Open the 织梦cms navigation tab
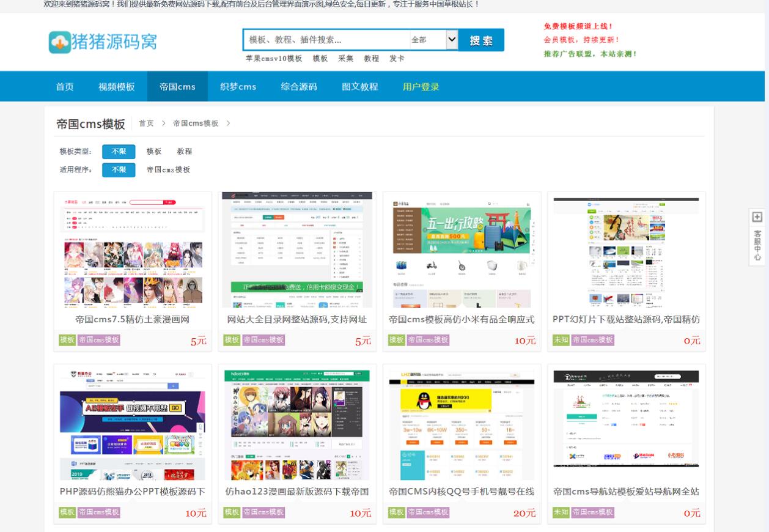 coord(238,87)
